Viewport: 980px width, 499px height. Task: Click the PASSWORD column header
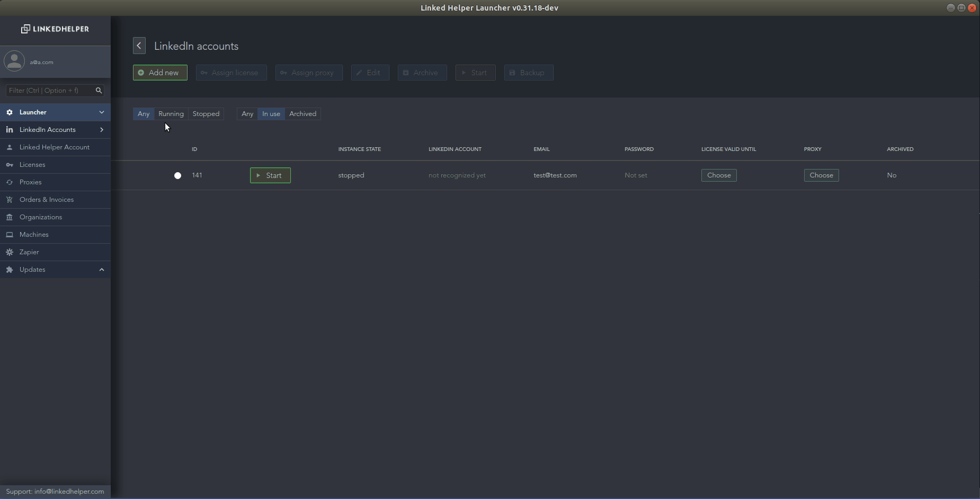point(639,149)
